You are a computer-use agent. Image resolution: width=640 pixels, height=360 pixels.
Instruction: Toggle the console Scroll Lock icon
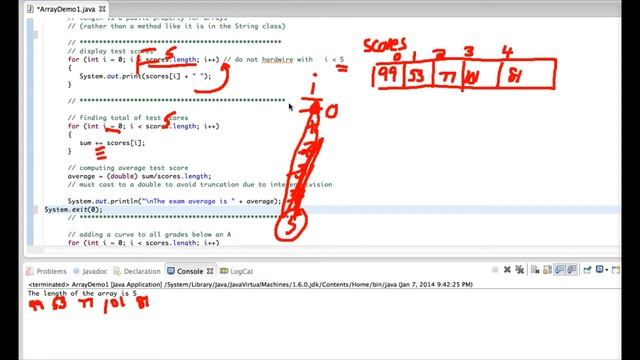(547, 270)
